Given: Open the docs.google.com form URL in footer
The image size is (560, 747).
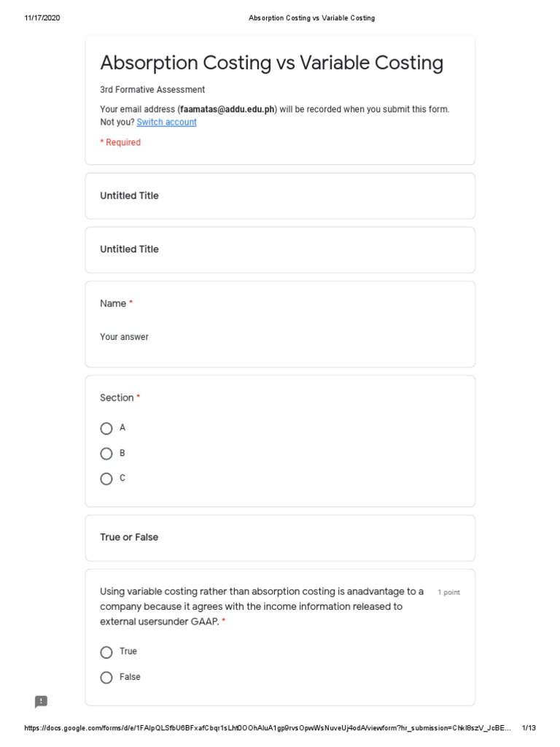Looking at the screenshot, I should (267, 728).
